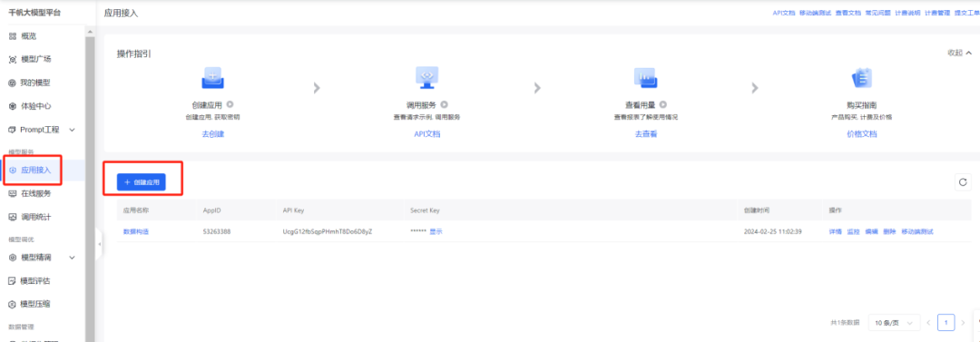Click 删除 for the 数据构造 app
The width and height of the screenshot is (980, 342).
click(x=889, y=231)
